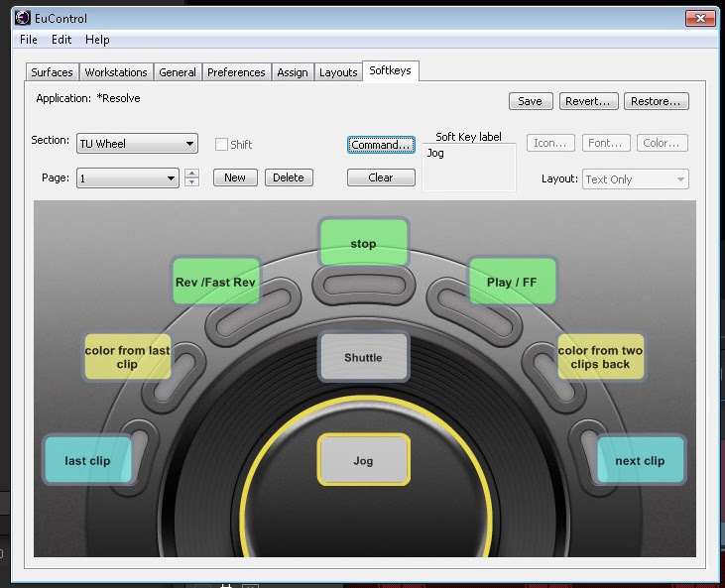Viewport: 725px width, 588px height.
Task: Open the Layout Text Only dropdown
Action: (x=635, y=179)
